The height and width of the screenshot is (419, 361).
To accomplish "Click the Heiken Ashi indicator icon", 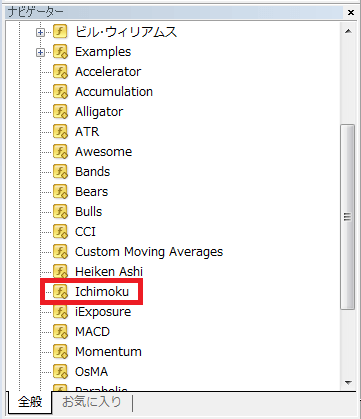I will point(60,272).
